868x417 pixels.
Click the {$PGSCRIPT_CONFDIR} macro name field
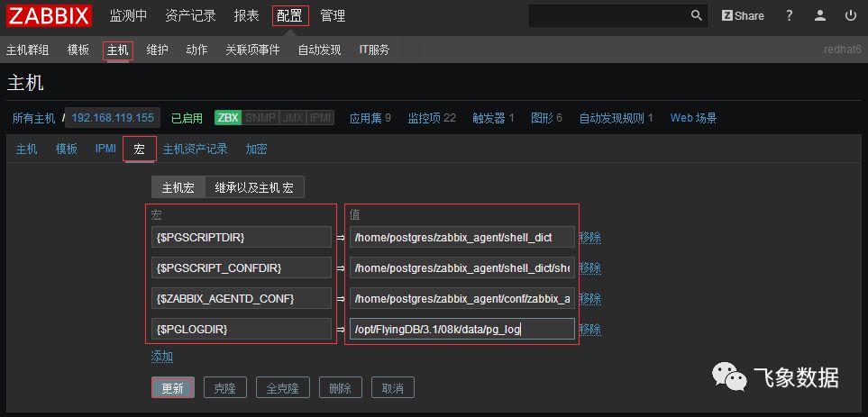coord(242,267)
